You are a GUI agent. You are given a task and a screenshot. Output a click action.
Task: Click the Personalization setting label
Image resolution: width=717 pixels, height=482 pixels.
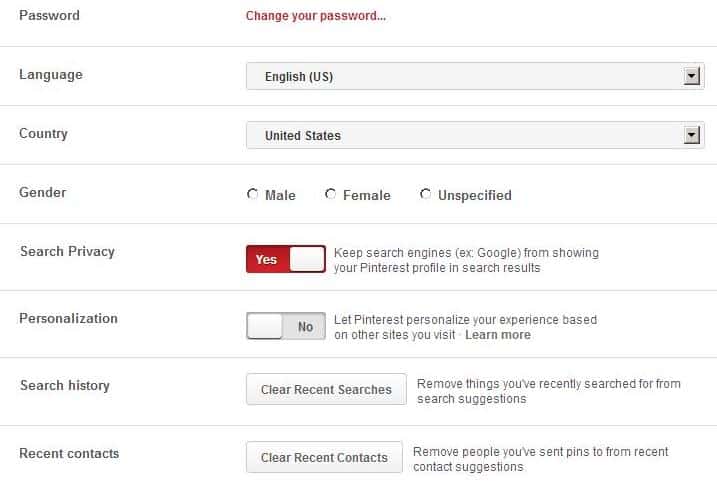coord(68,318)
